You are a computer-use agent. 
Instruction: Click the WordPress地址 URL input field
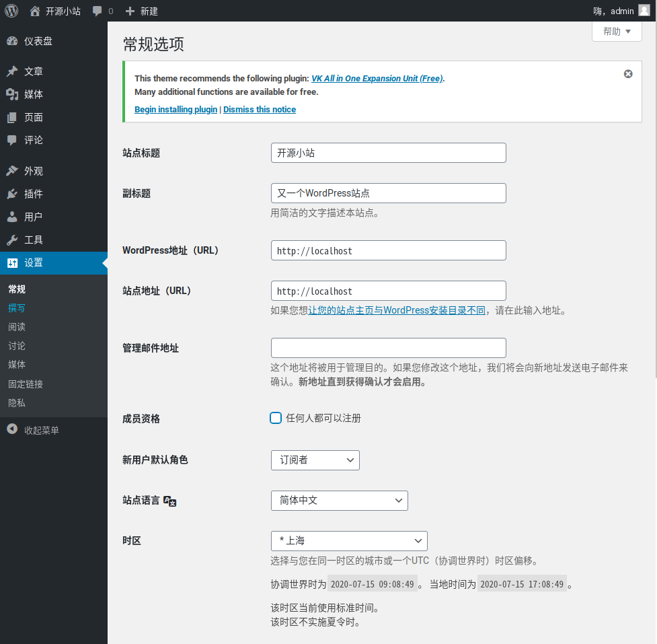point(389,250)
